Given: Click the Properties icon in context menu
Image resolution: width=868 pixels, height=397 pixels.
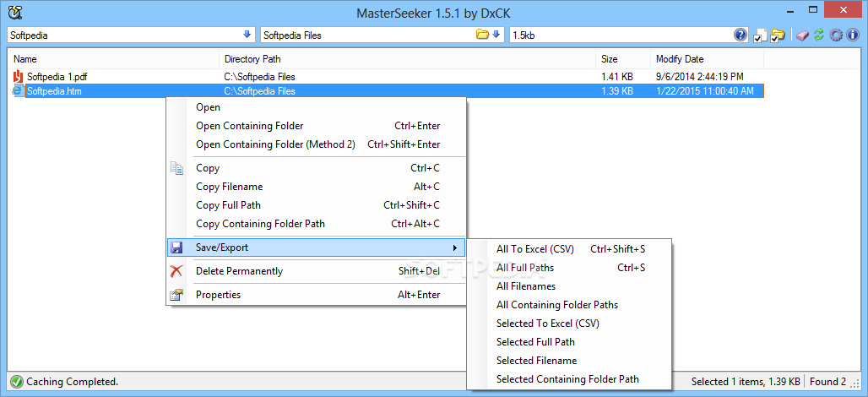Looking at the screenshot, I should 176,295.
